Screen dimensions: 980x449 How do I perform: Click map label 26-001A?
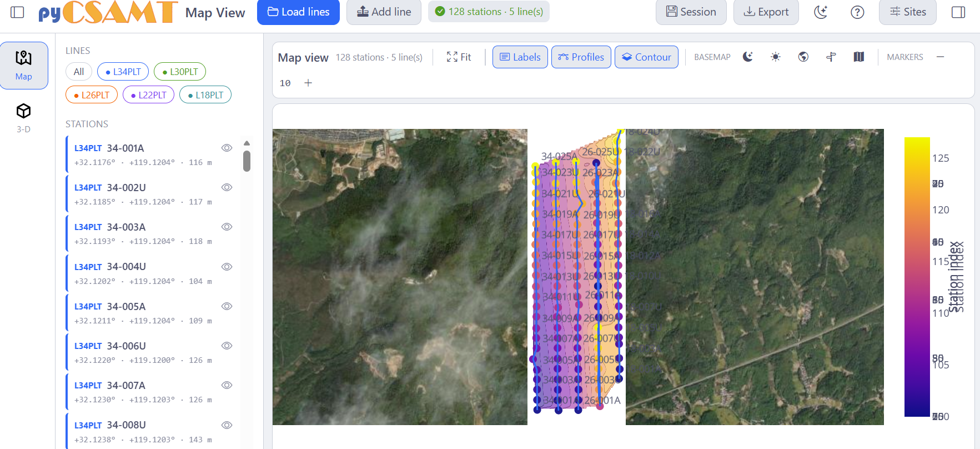(x=602, y=400)
